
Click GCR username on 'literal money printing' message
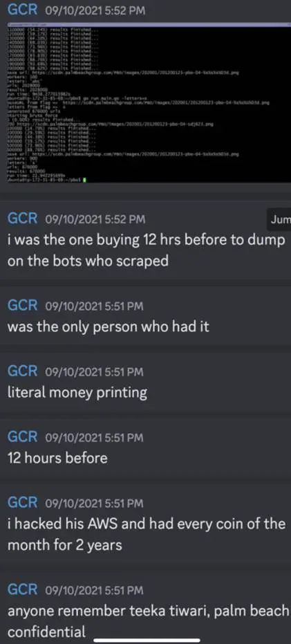(23, 371)
